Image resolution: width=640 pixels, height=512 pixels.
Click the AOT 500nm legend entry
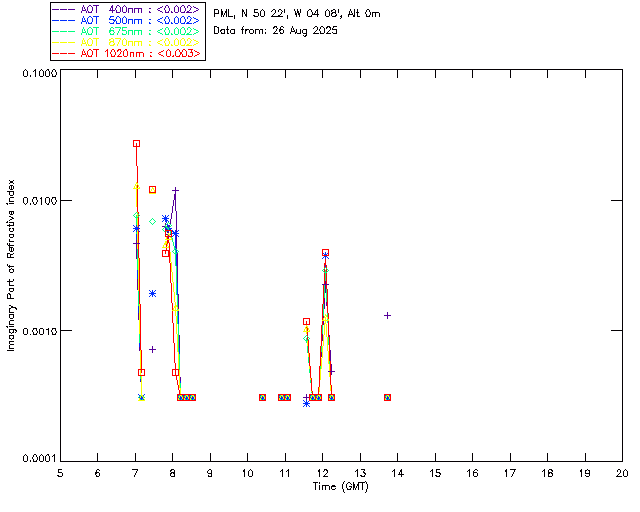click(x=127, y=20)
